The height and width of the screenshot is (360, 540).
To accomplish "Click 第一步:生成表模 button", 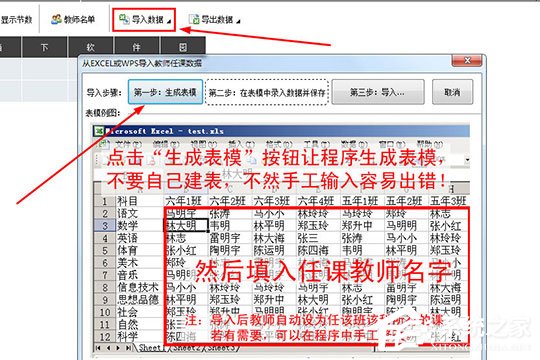I will 165,92.
